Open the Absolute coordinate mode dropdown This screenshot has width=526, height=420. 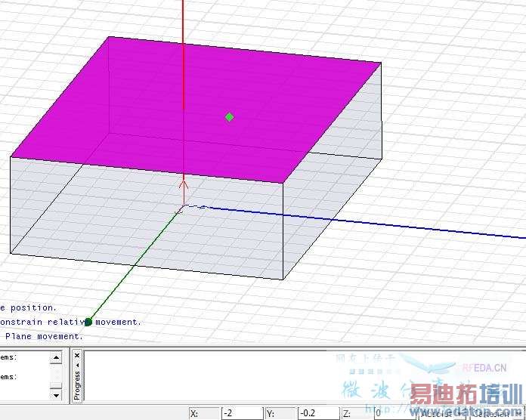[x=443, y=414]
